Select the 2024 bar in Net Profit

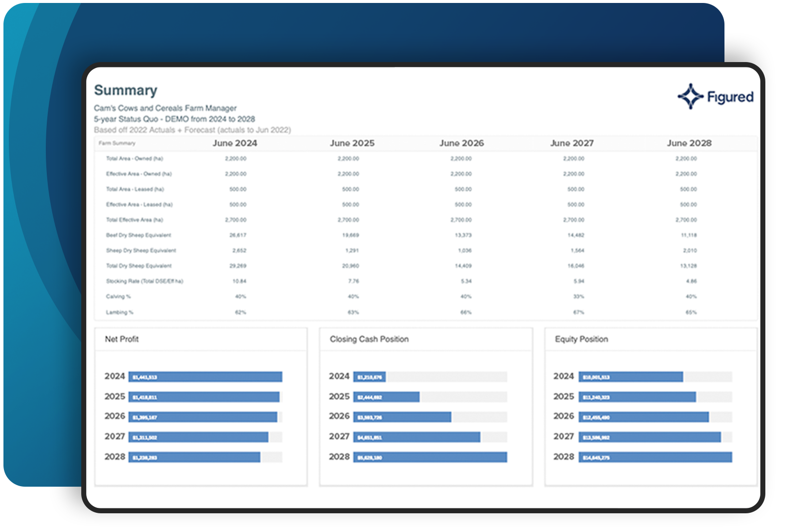tap(205, 377)
